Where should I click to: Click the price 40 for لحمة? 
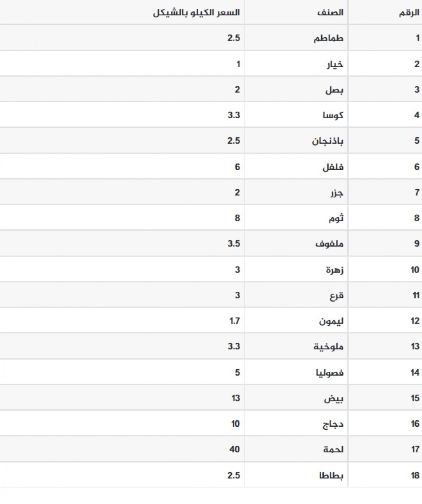click(235, 449)
